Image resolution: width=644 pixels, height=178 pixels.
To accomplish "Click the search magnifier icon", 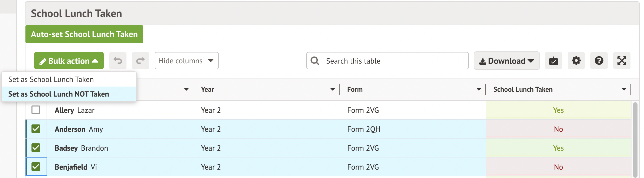I will [315, 61].
